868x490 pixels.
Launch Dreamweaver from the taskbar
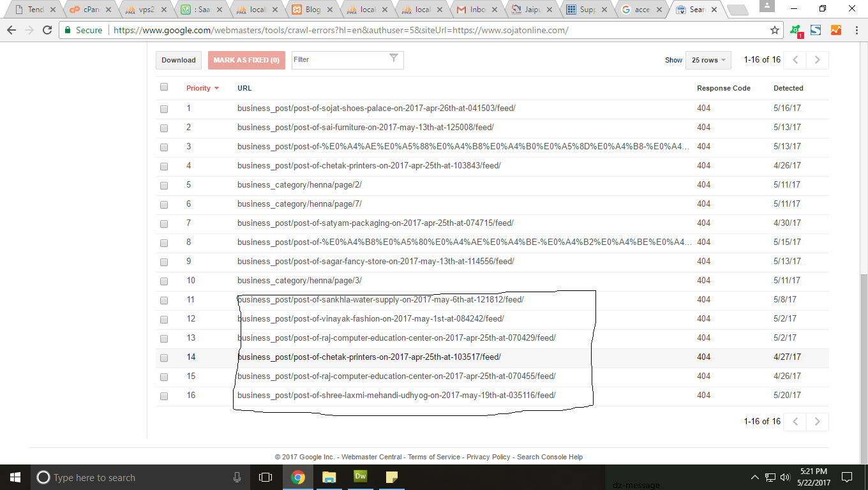[x=361, y=477]
